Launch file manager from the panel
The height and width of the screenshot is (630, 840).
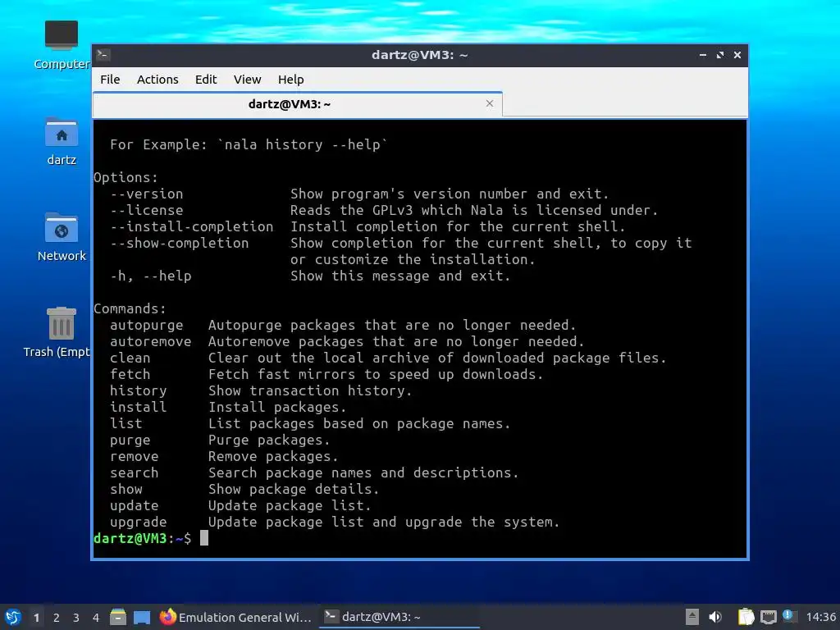tap(118, 617)
